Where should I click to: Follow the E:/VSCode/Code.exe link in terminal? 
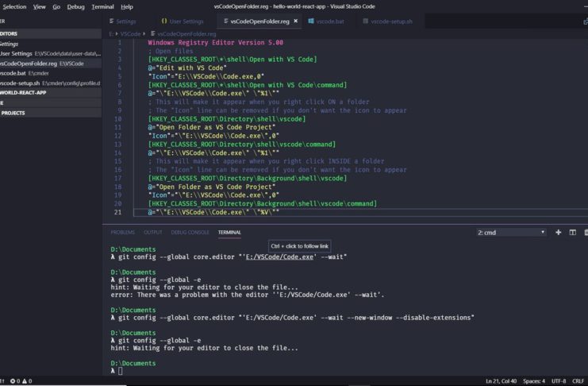[279, 257]
